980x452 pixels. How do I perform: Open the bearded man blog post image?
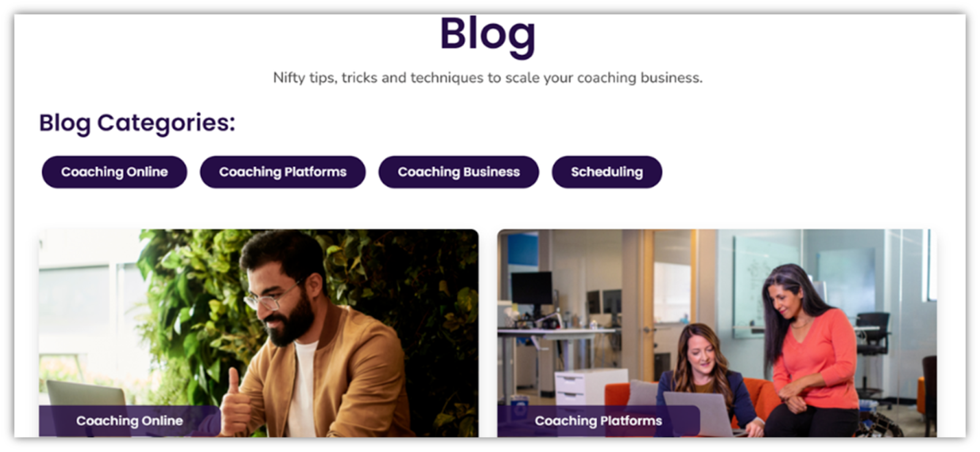[258, 333]
